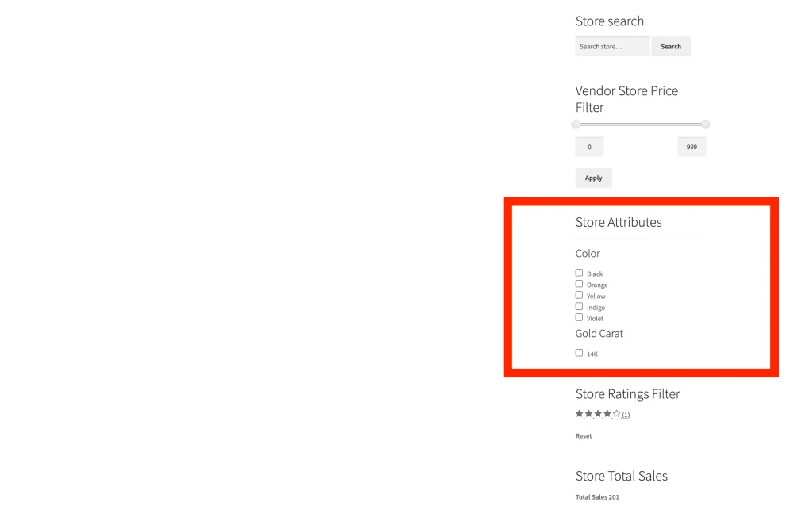Check the 14K gold carat checkbox
The width and height of the screenshot is (812, 525).
click(x=579, y=353)
